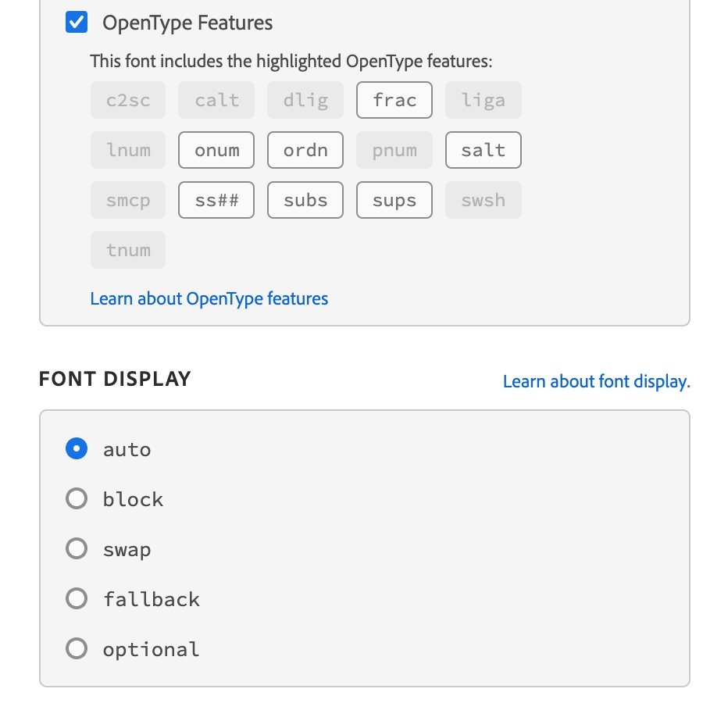Click the disabled c2sc feature tag
The width and height of the screenshot is (728, 728).
[128, 100]
